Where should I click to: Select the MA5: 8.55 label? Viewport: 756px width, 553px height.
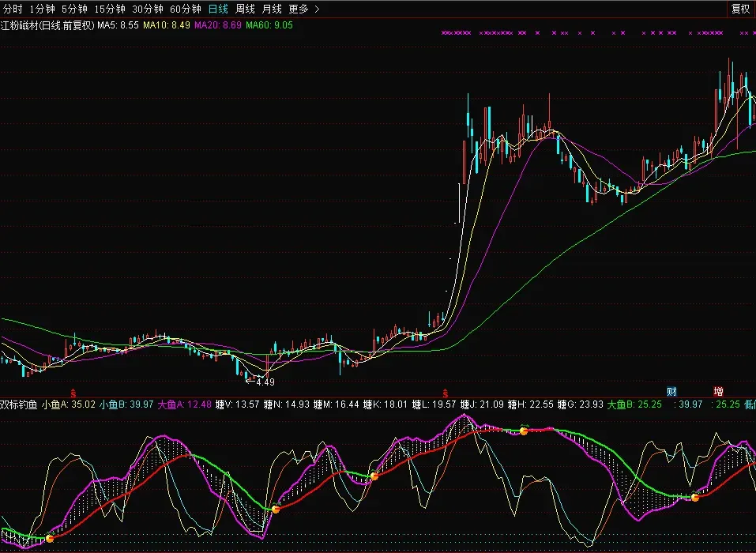tap(118, 25)
